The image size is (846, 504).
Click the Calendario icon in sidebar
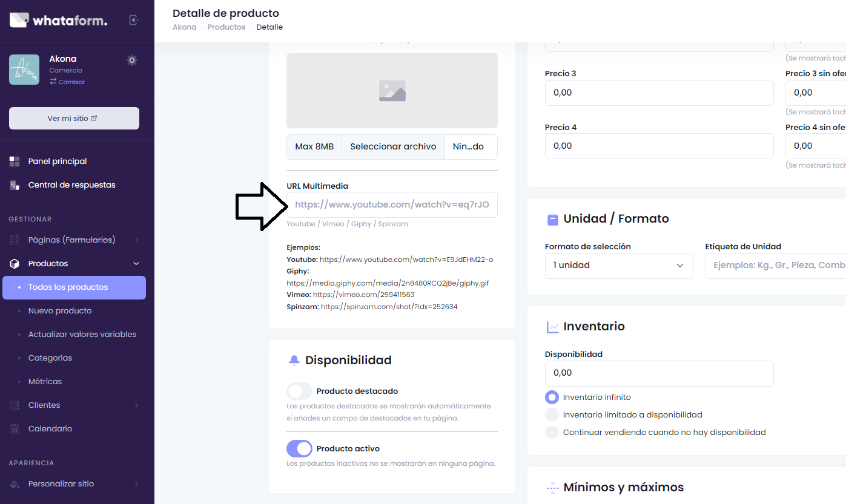click(15, 429)
